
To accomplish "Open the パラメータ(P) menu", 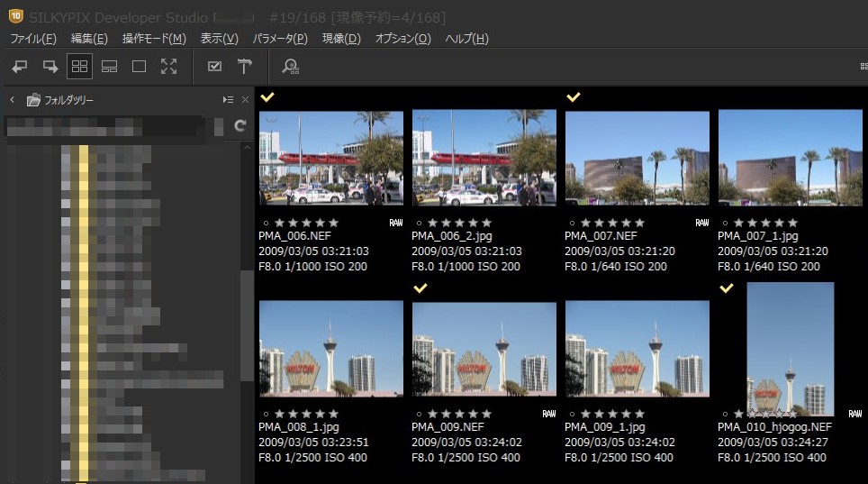I will 280,38.
